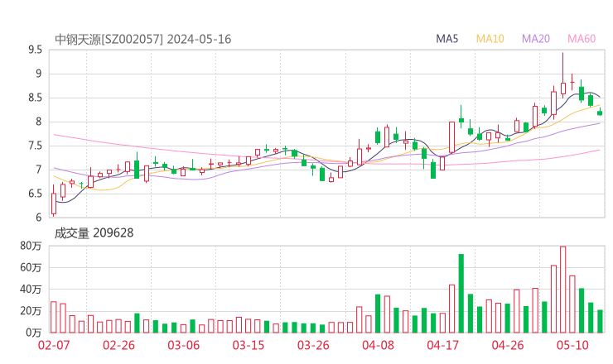The image size is (613, 364).
Task: Click the 80万 volume axis label
Action: (x=31, y=246)
